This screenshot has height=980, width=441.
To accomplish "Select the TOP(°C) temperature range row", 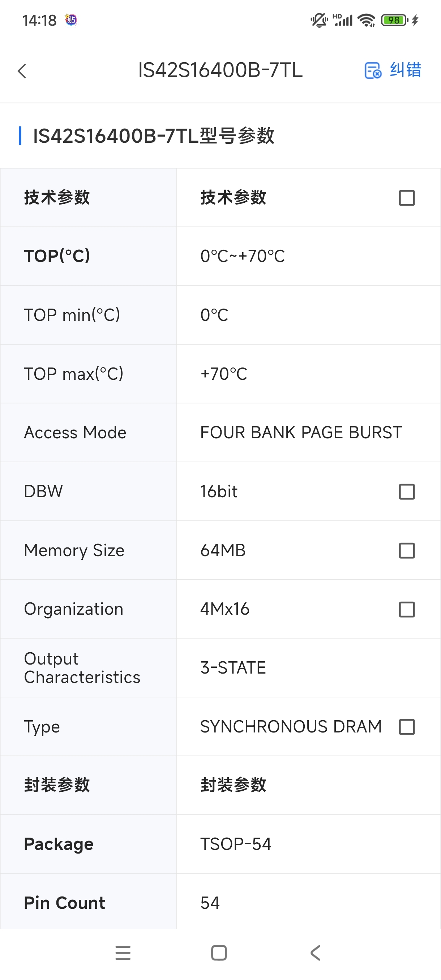I will [220, 256].
